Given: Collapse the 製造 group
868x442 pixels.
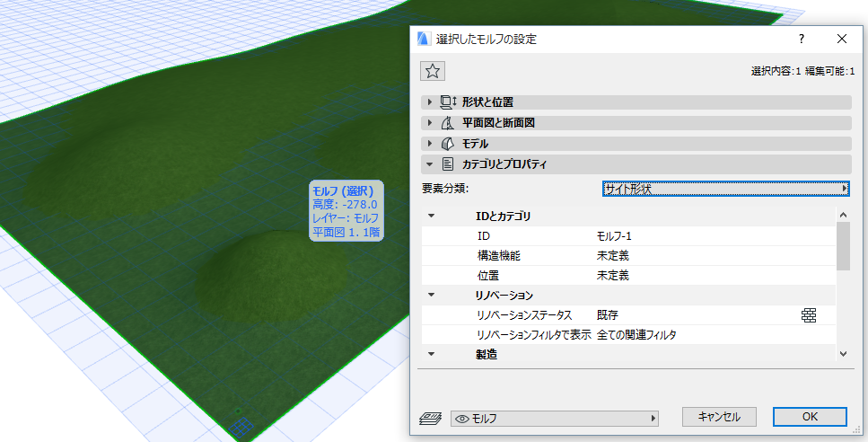Looking at the screenshot, I should click(x=431, y=355).
